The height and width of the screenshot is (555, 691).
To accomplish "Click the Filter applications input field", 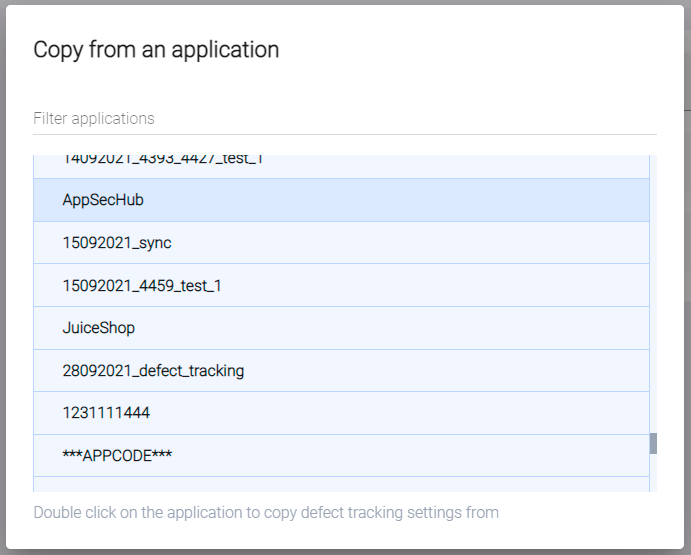I will (x=344, y=118).
